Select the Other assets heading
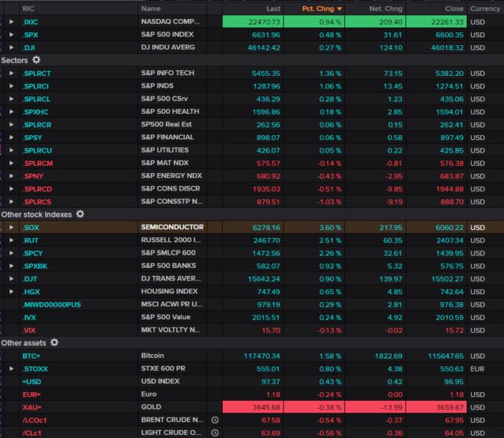Image resolution: width=504 pixels, height=438 pixels. 24,343
